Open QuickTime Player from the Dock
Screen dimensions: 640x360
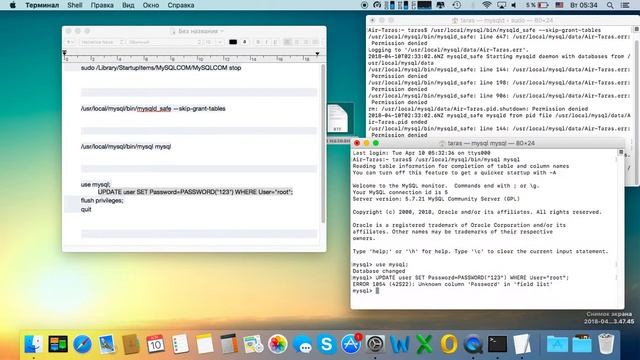473,344
